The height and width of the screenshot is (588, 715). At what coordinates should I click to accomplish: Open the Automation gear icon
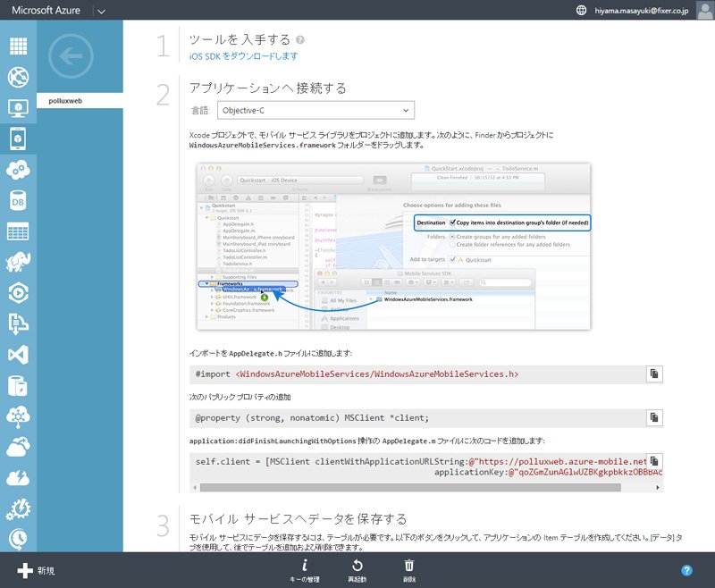click(x=18, y=509)
